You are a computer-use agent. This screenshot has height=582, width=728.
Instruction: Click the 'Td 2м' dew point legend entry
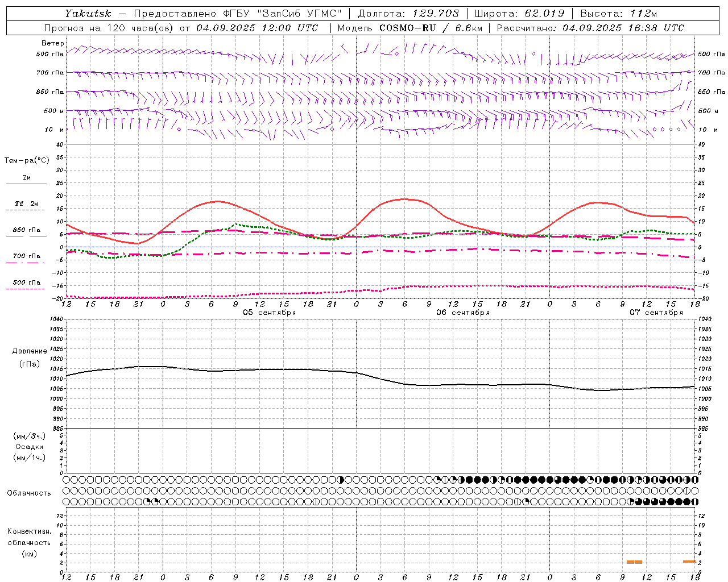pos(27,203)
